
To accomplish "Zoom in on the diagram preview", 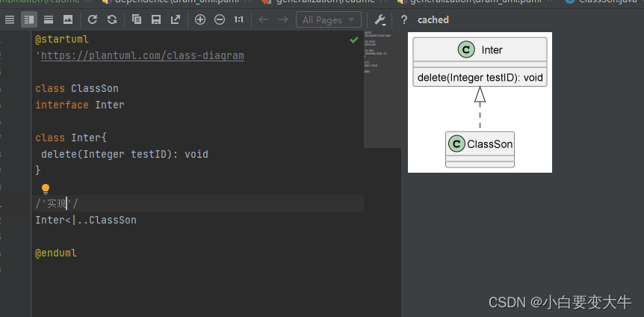I will (200, 19).
